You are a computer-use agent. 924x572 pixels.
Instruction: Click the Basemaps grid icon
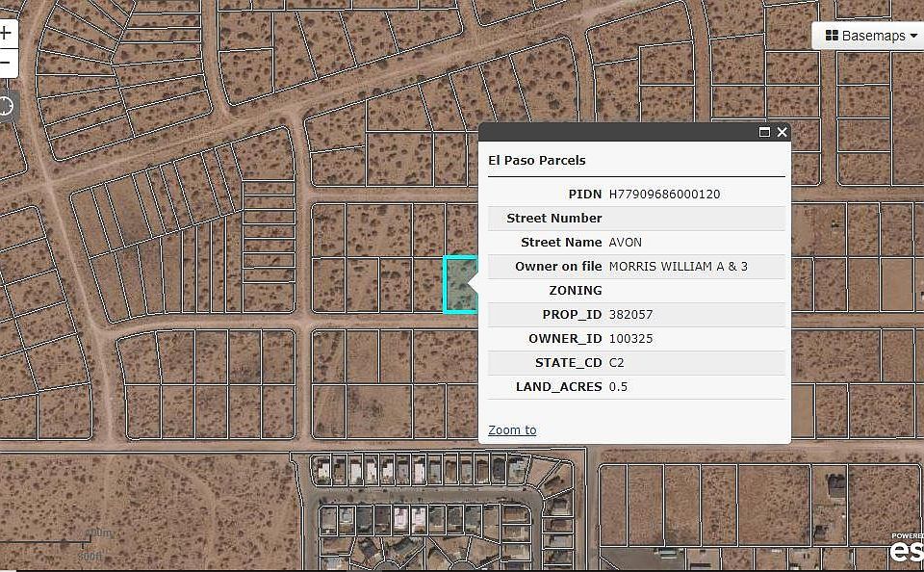(832, 36)
